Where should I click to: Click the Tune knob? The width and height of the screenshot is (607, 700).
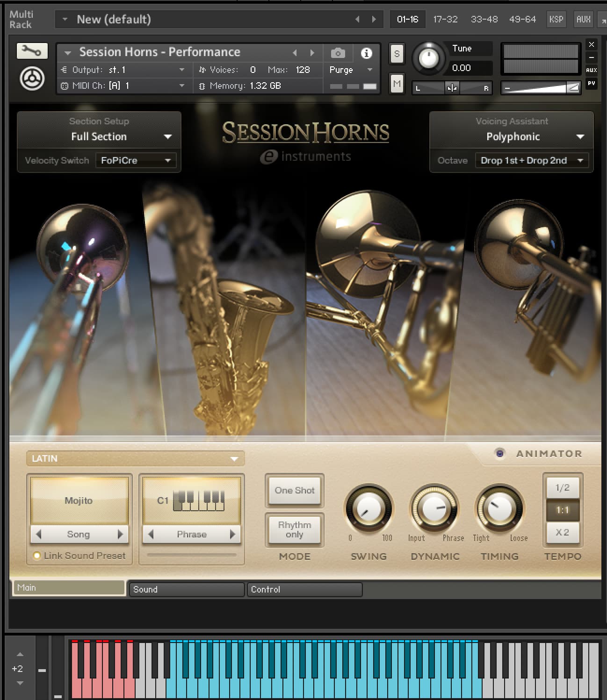(428, 58)
